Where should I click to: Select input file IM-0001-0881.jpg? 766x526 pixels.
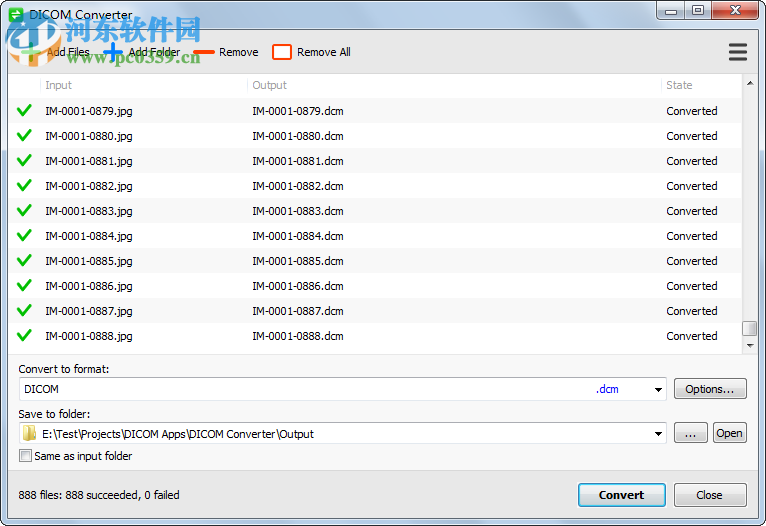[89, 161]
